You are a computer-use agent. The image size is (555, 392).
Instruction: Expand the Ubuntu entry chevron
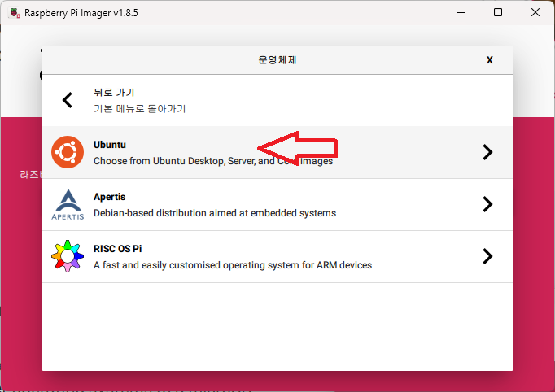pyautogui.click(x=487, y=152)
